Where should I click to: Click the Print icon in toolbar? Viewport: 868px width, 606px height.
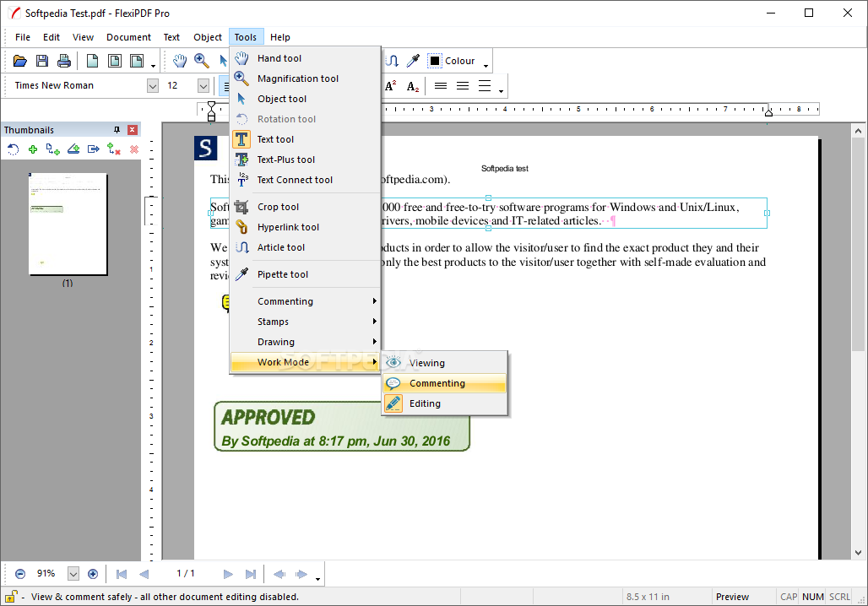click(x=64, y=61)
